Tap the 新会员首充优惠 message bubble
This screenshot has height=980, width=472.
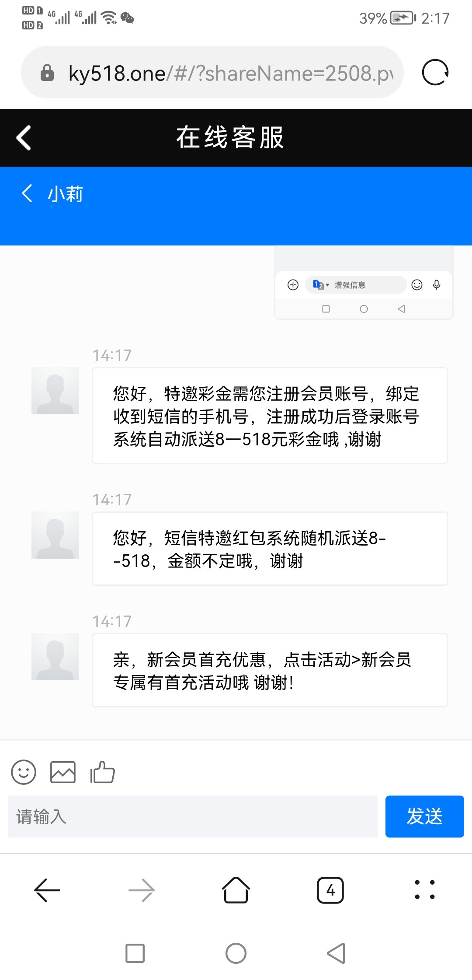(x=270, y=670)
